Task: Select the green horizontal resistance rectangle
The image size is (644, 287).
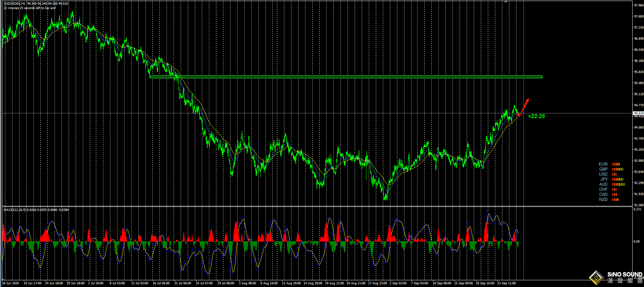Action: coord(346,77)
